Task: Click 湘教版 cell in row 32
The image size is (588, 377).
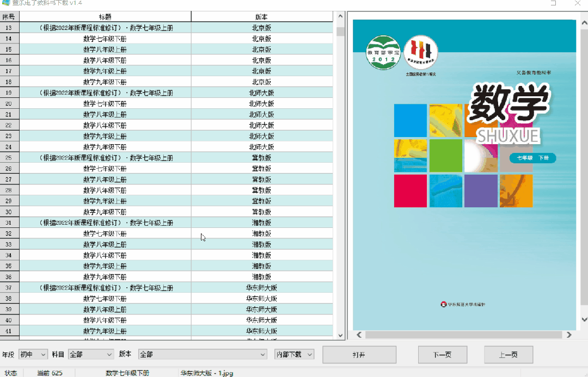Action: pos(262,233)
